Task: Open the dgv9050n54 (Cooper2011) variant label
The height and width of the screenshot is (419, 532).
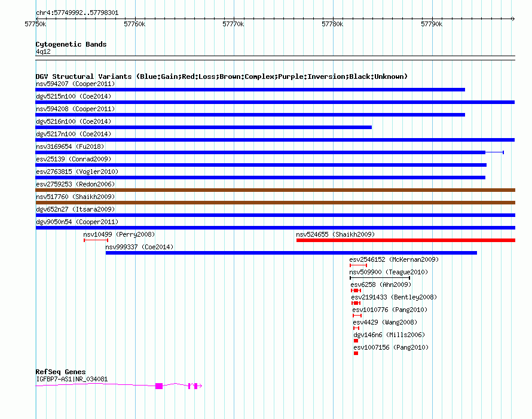Action: click(77, 222)
